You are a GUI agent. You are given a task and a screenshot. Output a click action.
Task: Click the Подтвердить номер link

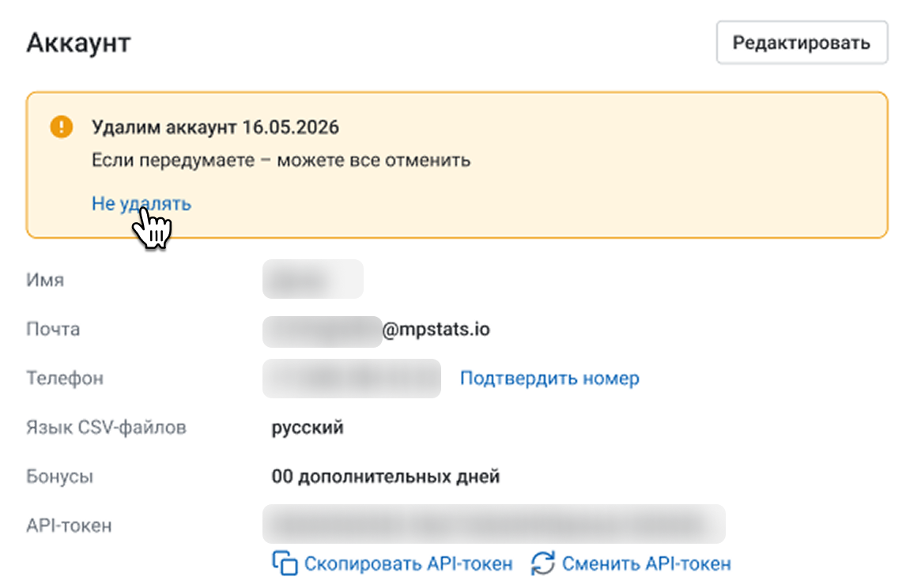coord(549,378)
